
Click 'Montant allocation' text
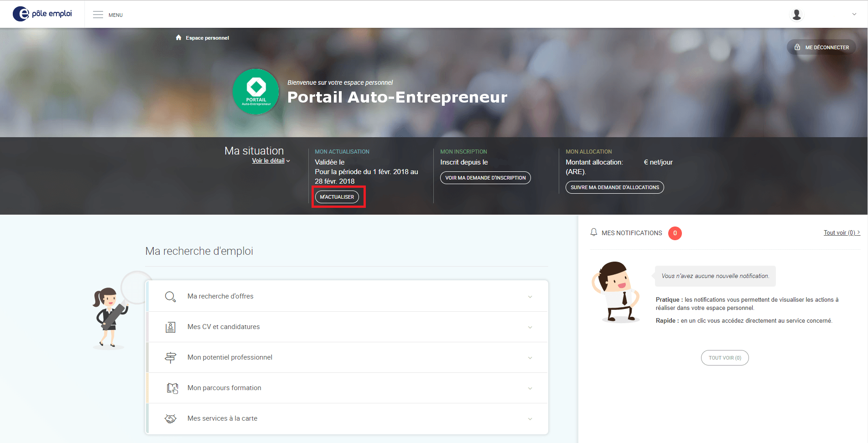click(594, 162)
